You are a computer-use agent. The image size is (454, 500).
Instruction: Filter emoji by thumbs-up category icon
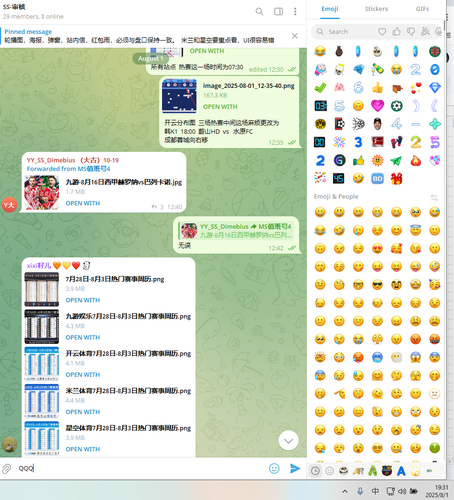coord(396,32)
